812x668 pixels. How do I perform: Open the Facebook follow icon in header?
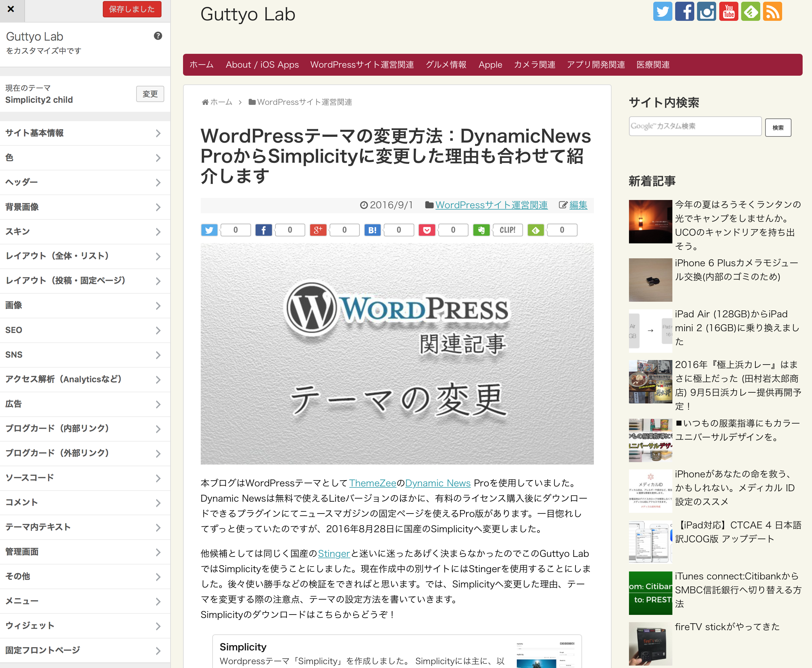click(x=685, y=11)
